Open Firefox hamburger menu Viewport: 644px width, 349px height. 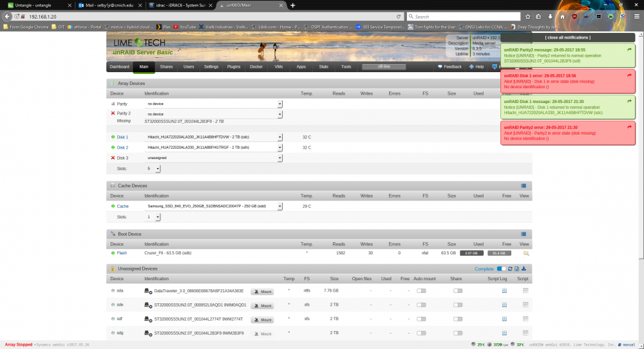click(x=637, y=17)
